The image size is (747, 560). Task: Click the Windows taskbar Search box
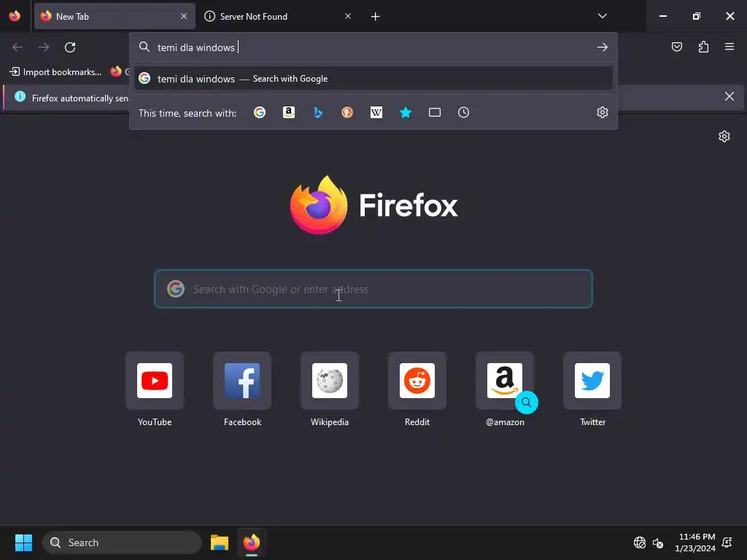pyautogui.click(x=122, y=542)
